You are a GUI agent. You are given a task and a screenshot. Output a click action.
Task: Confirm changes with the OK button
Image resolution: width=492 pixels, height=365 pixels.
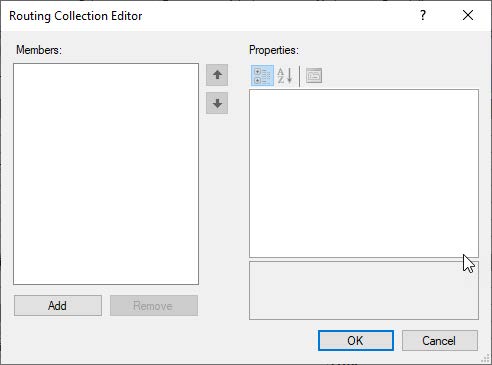tap(356, 341)
